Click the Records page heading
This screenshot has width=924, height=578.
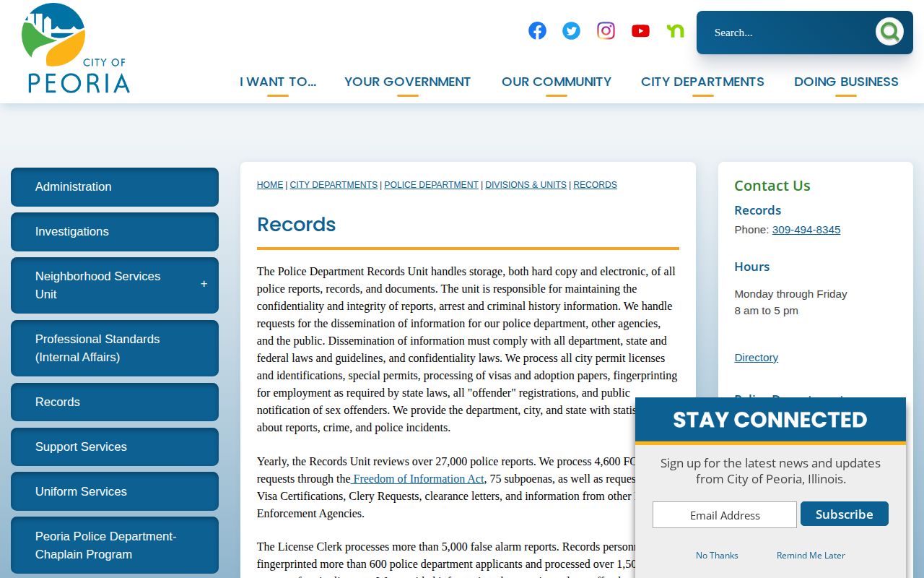coord(297,224)
